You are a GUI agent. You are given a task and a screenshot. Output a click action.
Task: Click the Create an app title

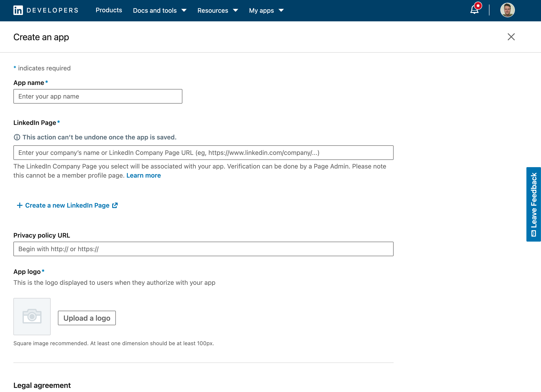pos(41,37)
